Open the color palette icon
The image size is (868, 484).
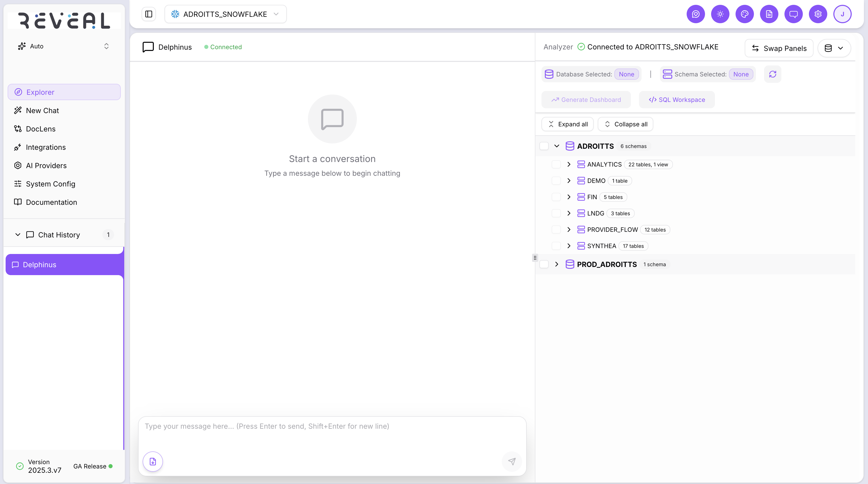(x=744, y=14)
